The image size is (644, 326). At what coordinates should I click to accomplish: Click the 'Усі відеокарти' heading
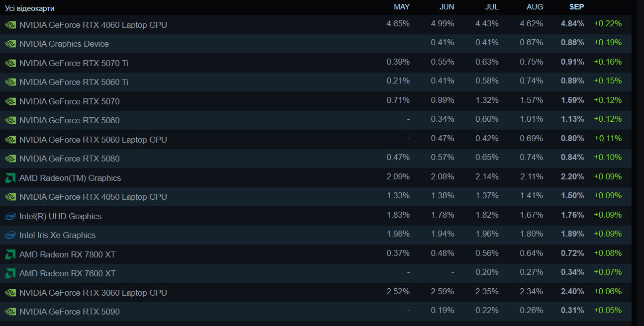[30, 8]
